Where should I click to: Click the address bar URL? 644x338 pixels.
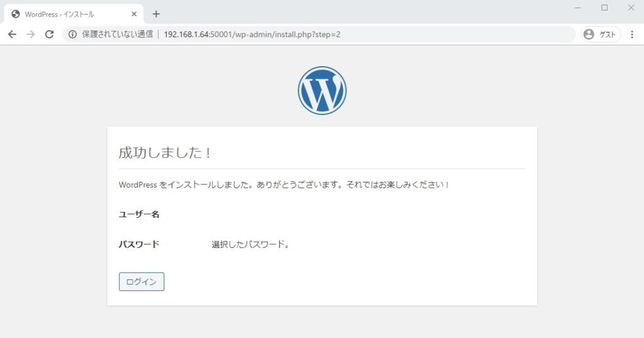(x=252, y=35)
